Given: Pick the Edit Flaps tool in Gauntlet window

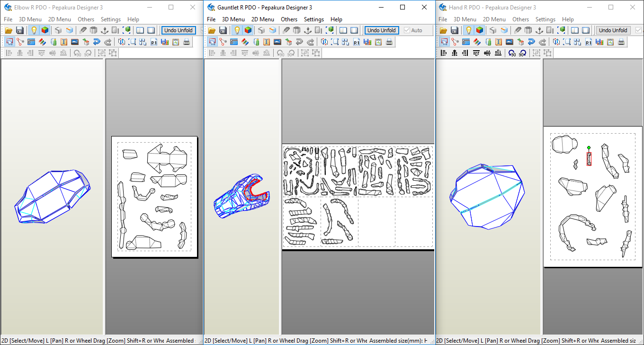Looking at the screenshot, I should click(x=234, y=42).
